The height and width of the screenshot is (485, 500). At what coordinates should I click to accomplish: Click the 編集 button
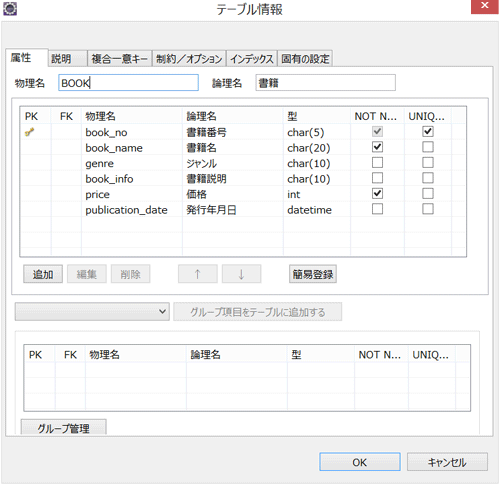click(87, 274)
